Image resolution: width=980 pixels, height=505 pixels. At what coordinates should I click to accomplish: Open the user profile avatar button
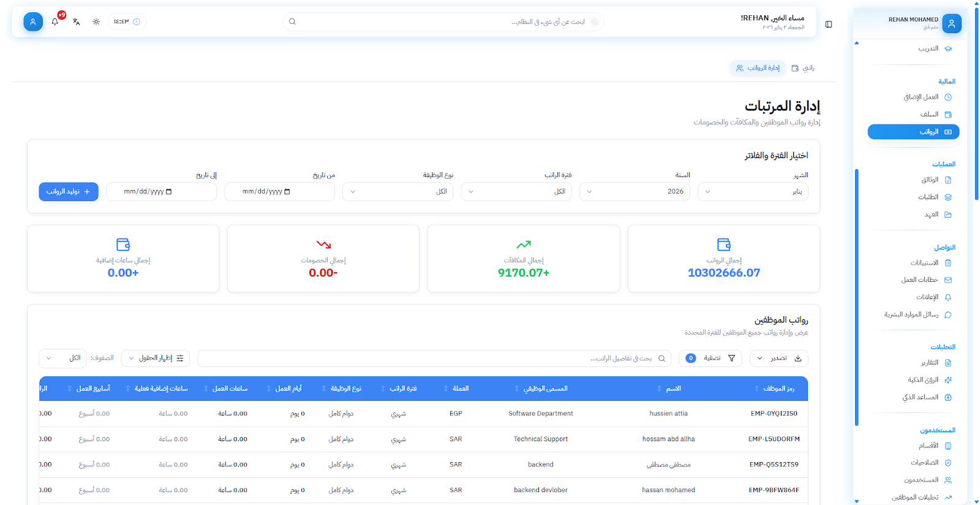point(33,22)
